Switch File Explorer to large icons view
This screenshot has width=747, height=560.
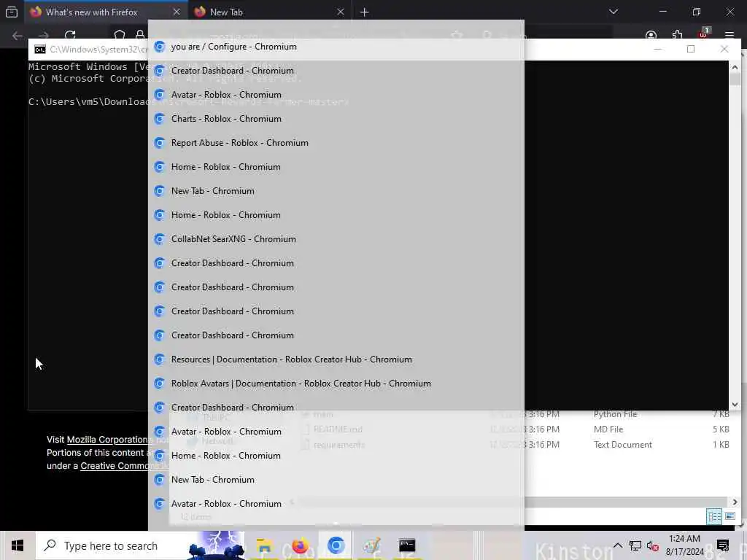[729, 516]
